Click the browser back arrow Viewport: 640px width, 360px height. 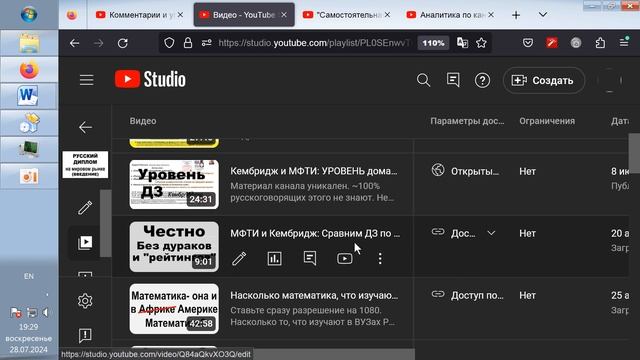tap(74, 43)
